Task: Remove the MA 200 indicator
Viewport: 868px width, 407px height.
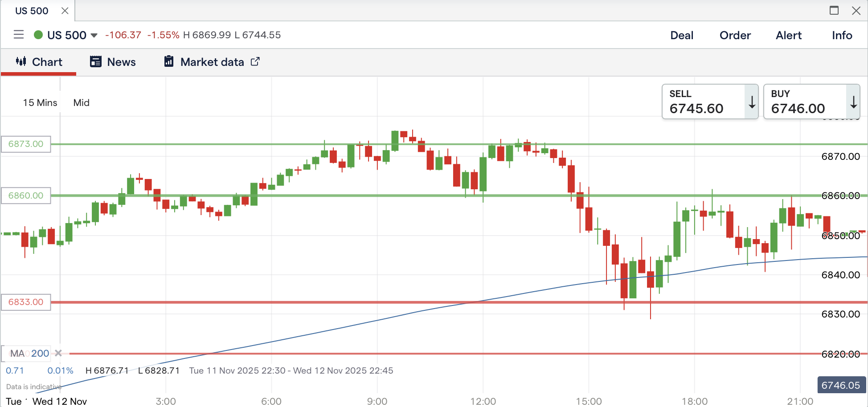Action: [58, 353]
